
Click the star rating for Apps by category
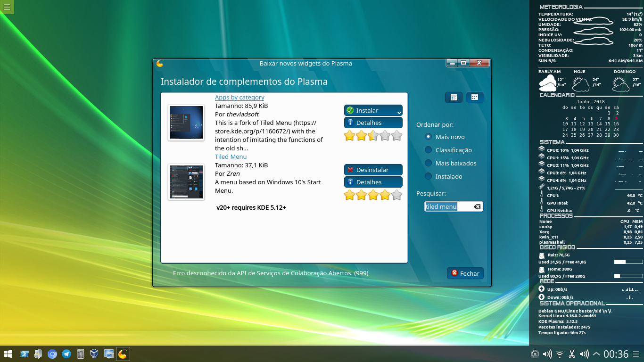click(x=373, y=136)
